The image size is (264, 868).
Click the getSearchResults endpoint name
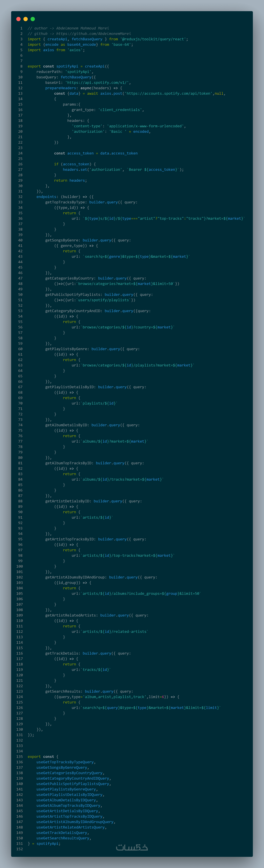click(64, 692)
